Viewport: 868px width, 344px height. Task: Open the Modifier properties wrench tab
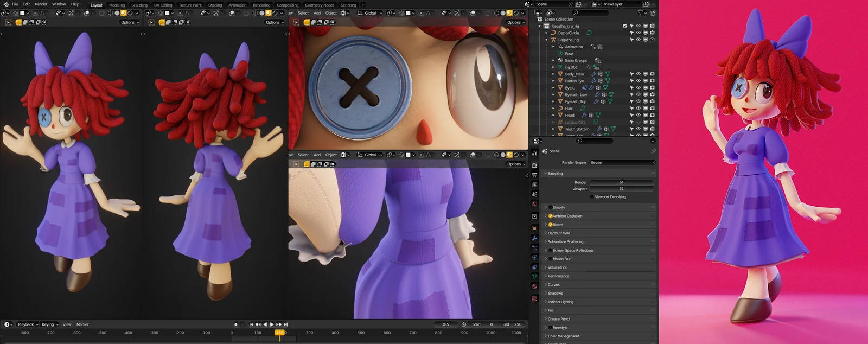click(534, 238)
